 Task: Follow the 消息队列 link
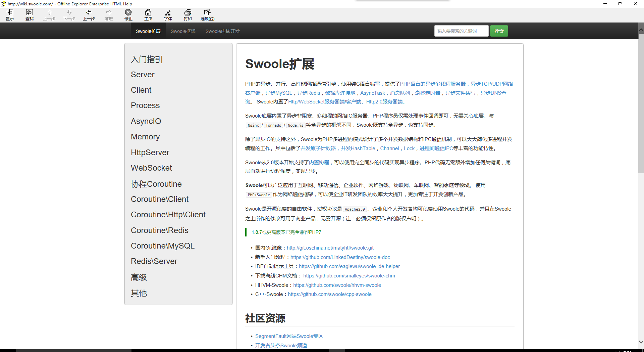(400, 93)
